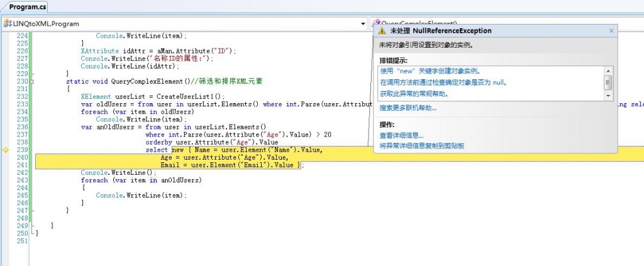Click 'XAttribute idAttr' declaration line
This screenshot has height=266, width=644.
pyautogui.click(x=158, y=52)
